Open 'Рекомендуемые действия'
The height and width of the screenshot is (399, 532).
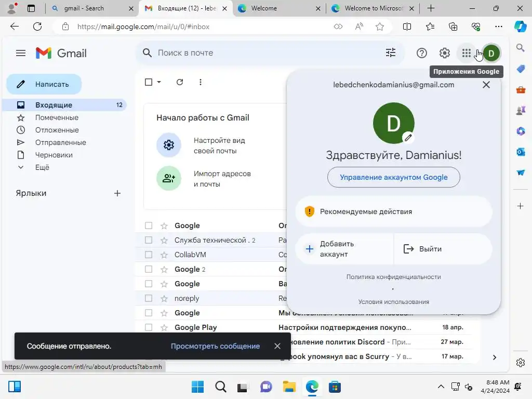394,212
